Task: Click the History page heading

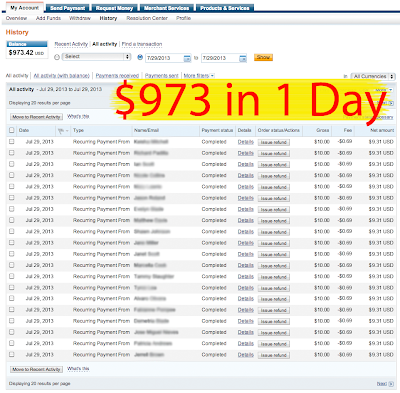Action: coord(17,32)
